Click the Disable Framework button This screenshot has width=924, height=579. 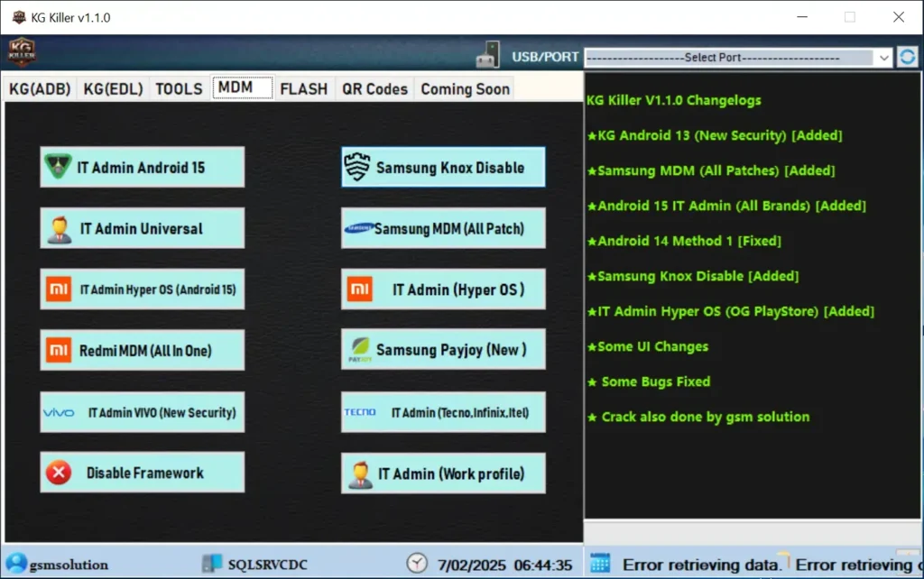point(142,473)
